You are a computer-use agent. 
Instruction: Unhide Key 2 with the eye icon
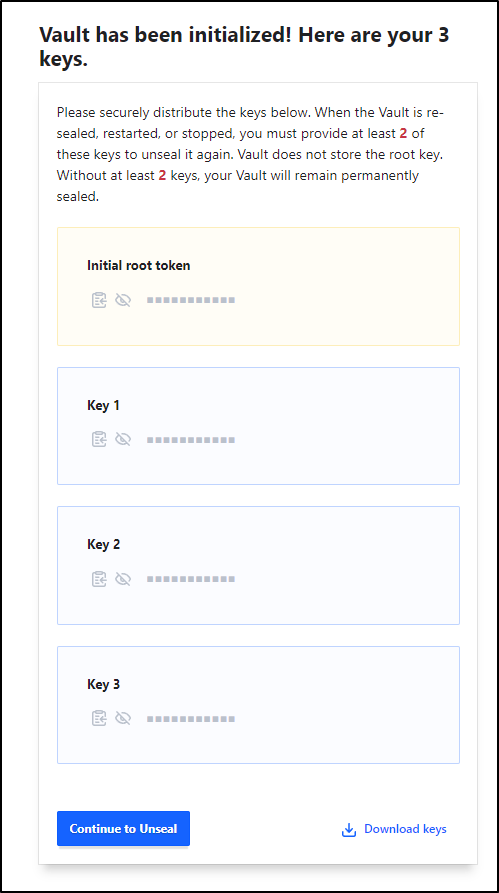point(123,579)
